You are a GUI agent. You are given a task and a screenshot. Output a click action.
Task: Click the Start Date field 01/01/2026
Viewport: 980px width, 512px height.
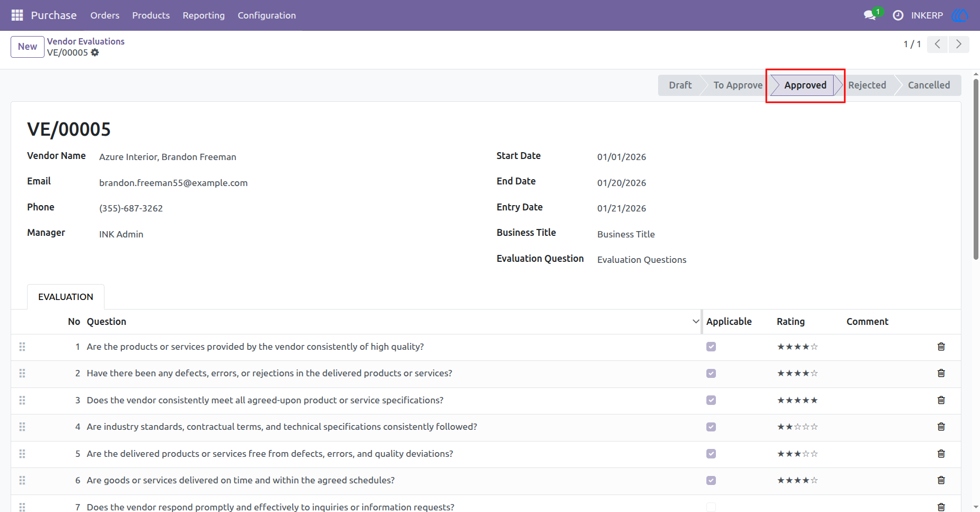(622, 157)
